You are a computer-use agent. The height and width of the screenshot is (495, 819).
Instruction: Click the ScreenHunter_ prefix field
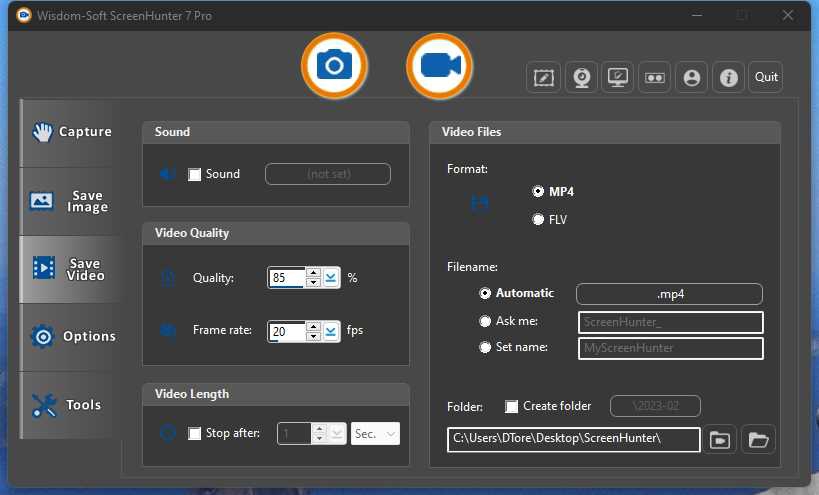[x=671, y=322]
